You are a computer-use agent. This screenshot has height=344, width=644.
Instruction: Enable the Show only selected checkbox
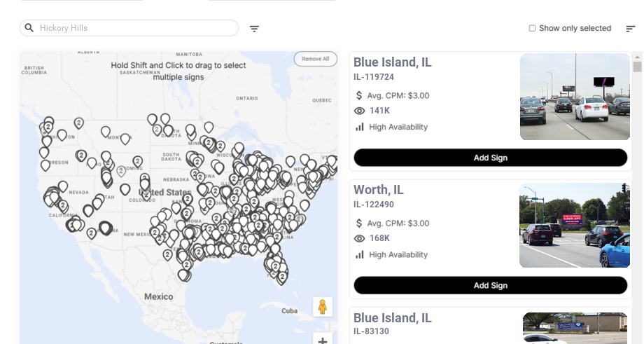(x=532, y=29)
